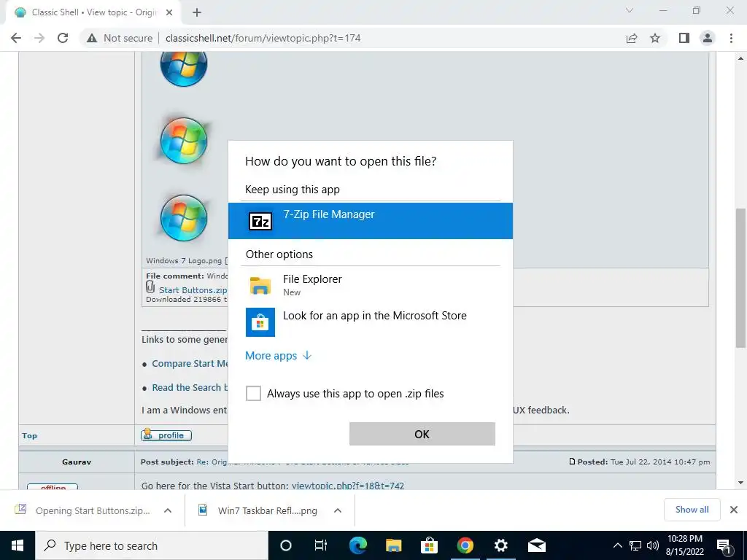This screenshot has height=560, width=747.
Task: Open Mail app from taskbar
Action: (536, 545)
